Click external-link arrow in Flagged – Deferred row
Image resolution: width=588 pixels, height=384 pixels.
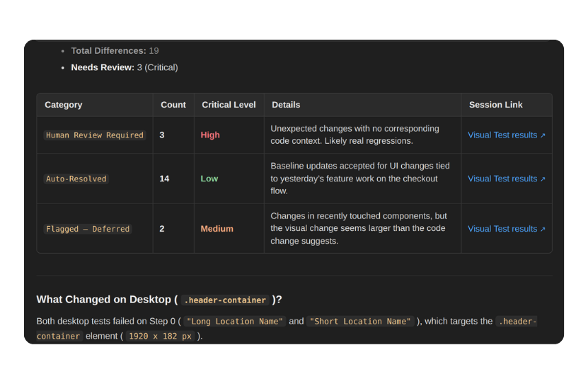coord(543,229)
